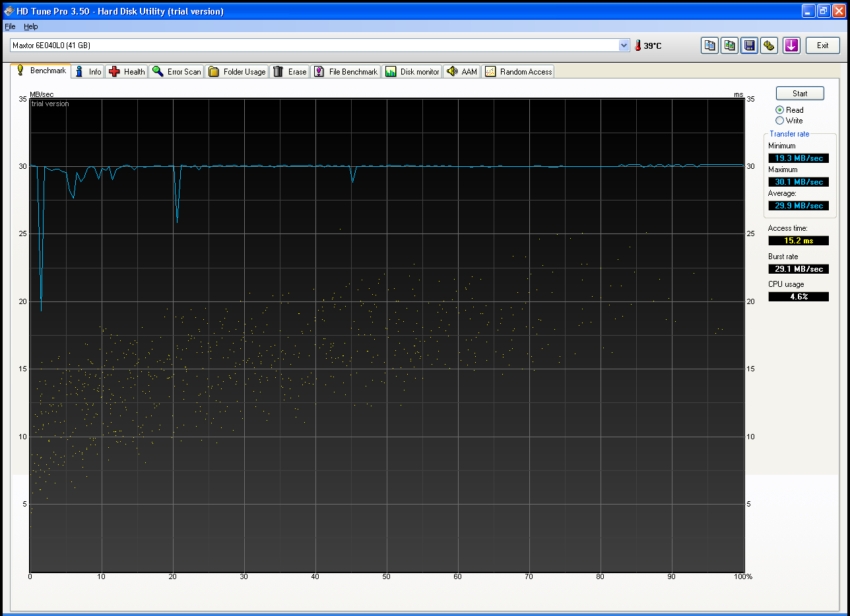Switch to the Error Scan tab

click(x=176, y=72)
